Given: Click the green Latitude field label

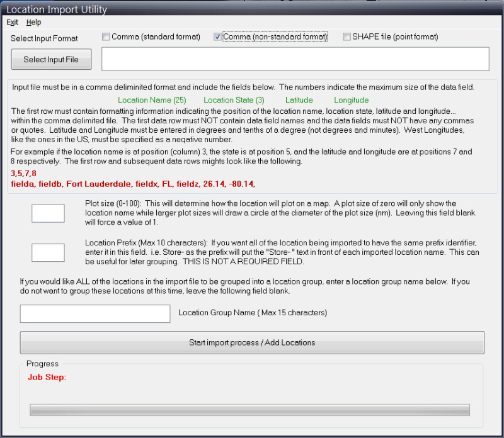Looking at the screenshot, I should click(x=299, y=100).
